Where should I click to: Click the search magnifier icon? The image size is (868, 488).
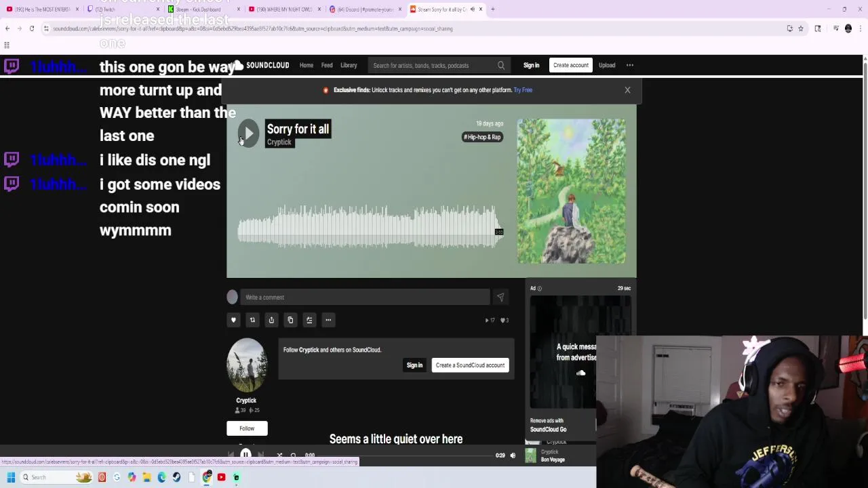coord(501,65)
